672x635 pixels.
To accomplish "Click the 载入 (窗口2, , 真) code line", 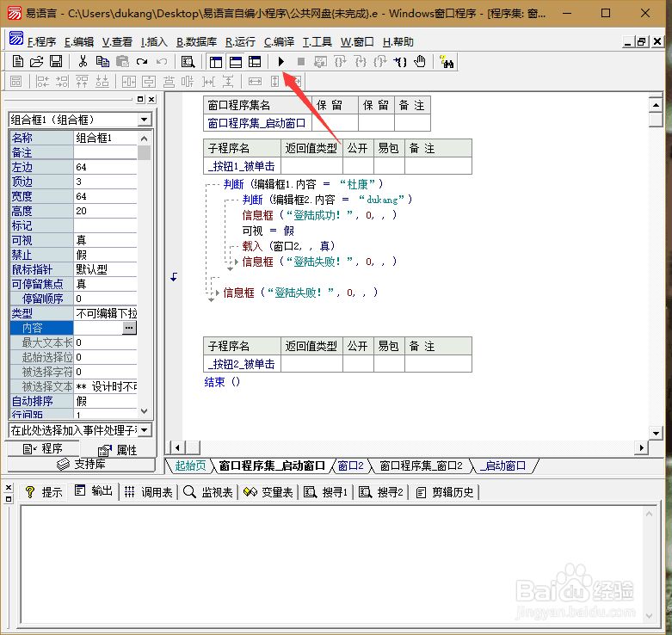I will click(x=288, y=246).
